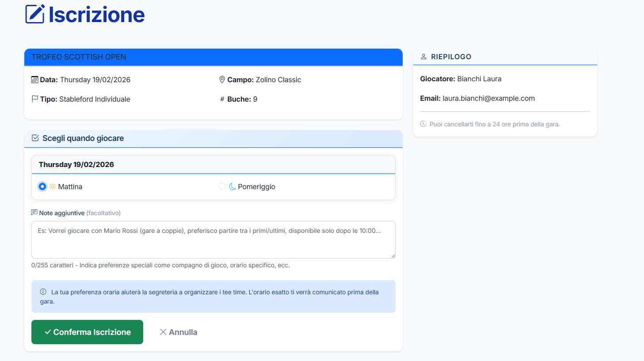Select the Mattina radio button
The width and height of the screenshot is (644, 361).
[42, 186]
